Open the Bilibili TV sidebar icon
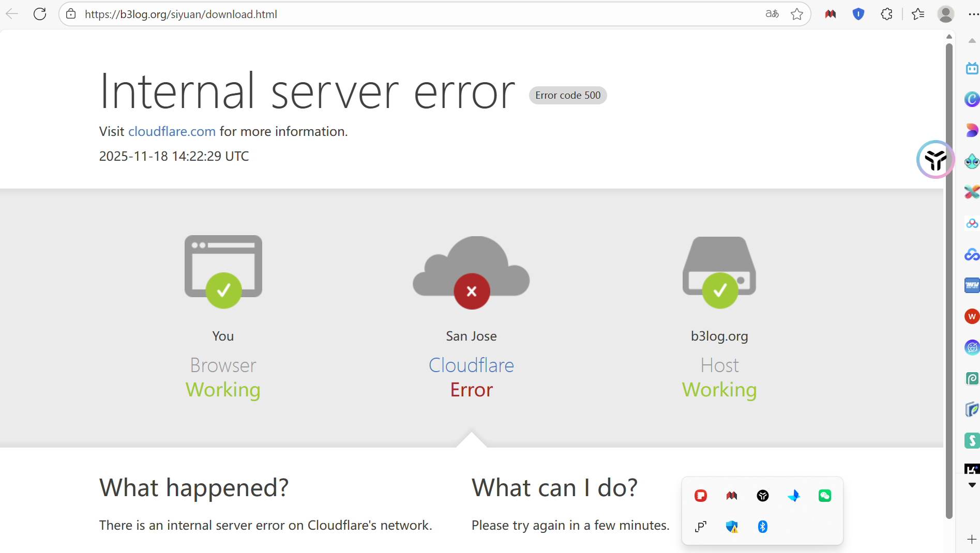Image resolution: width=980 pixels, height=553 pixels. [972, 68]
